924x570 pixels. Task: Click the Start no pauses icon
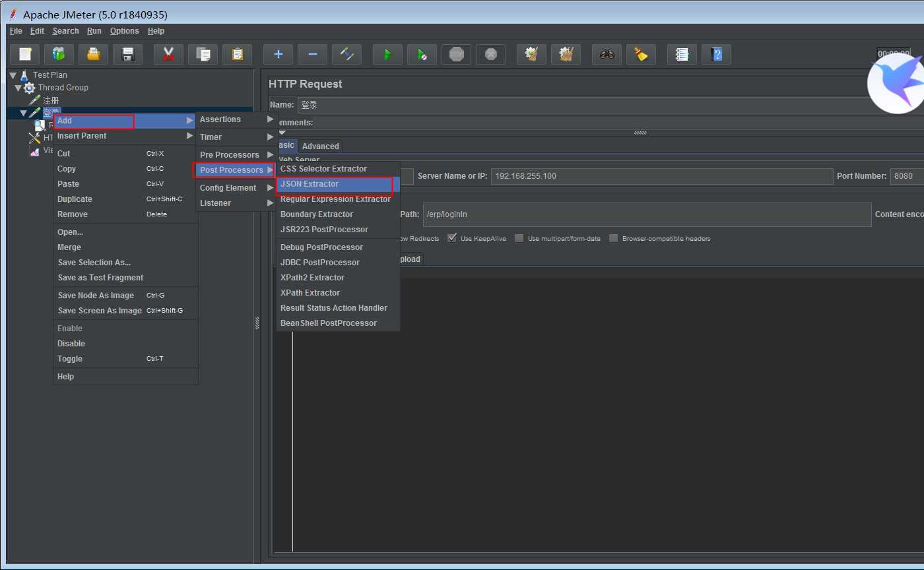pos(422,54)
